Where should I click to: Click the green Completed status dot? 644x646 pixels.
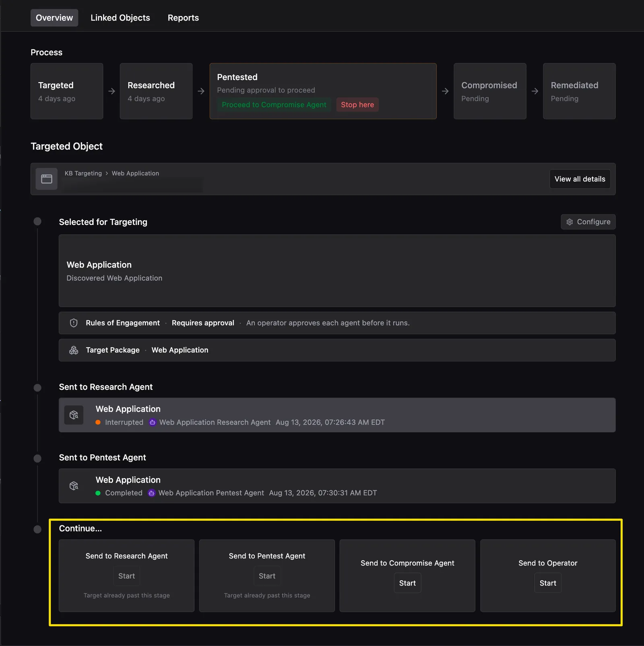98,493
